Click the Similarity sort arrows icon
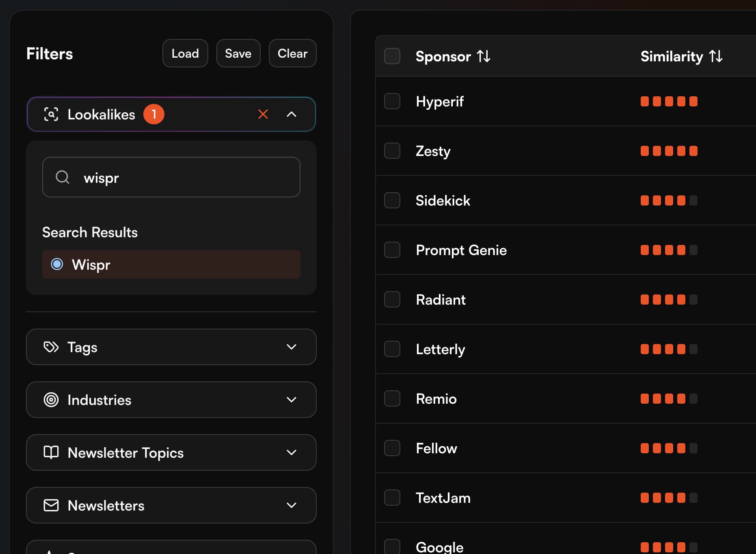Screen dimensions: 756x554 click(716, 56)
